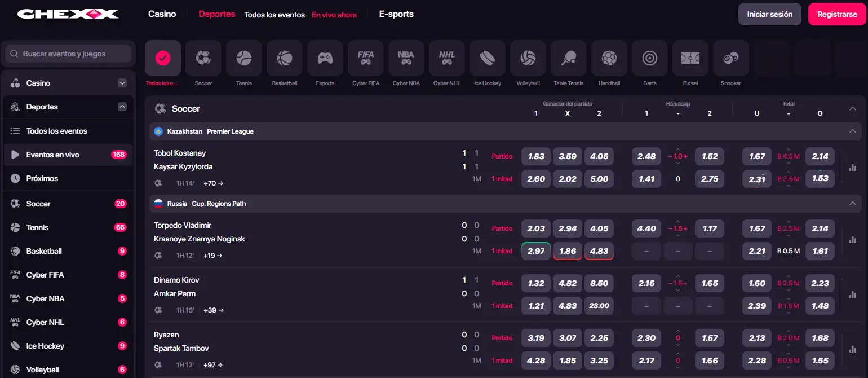
Task: Open more markets '+39' for Dinamo Kirov
Action: (214, 310)
